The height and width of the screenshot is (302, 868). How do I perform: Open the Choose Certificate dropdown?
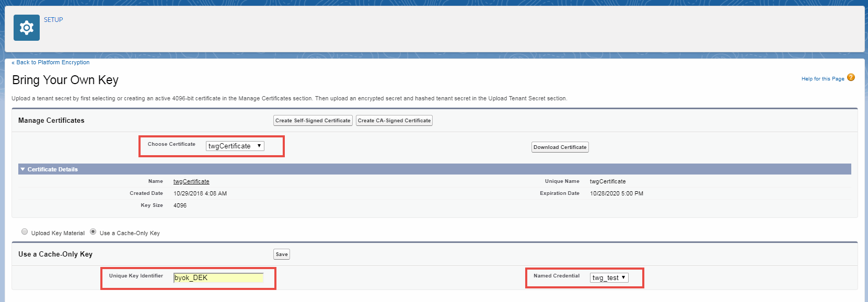click(x=235, y=146)
